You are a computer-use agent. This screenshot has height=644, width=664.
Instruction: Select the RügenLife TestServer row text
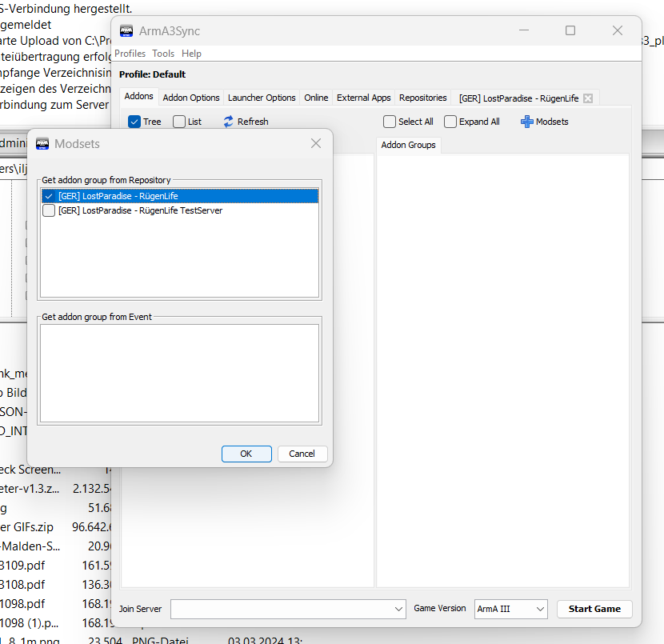tap(140, 210)
